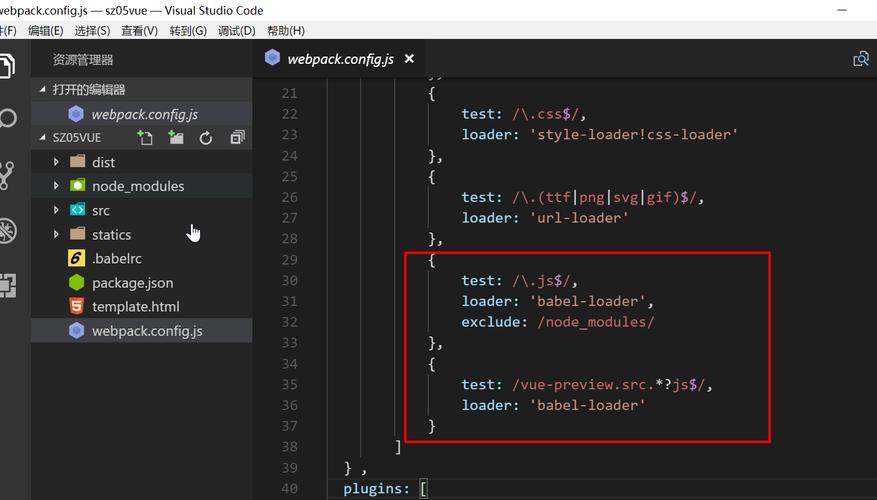Click the statics folder icon
Screen dimensions: 877x500
(78, 234)
